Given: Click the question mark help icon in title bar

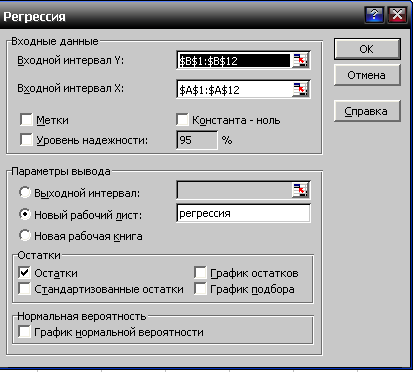Looking at the screenshot, I should click(374, 15).
